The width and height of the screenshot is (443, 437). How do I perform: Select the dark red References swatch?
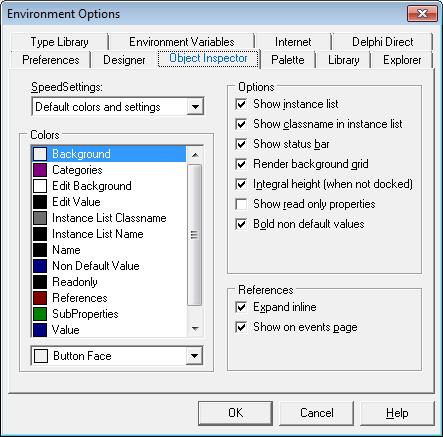pyautogui.click(x=40, y=298)
